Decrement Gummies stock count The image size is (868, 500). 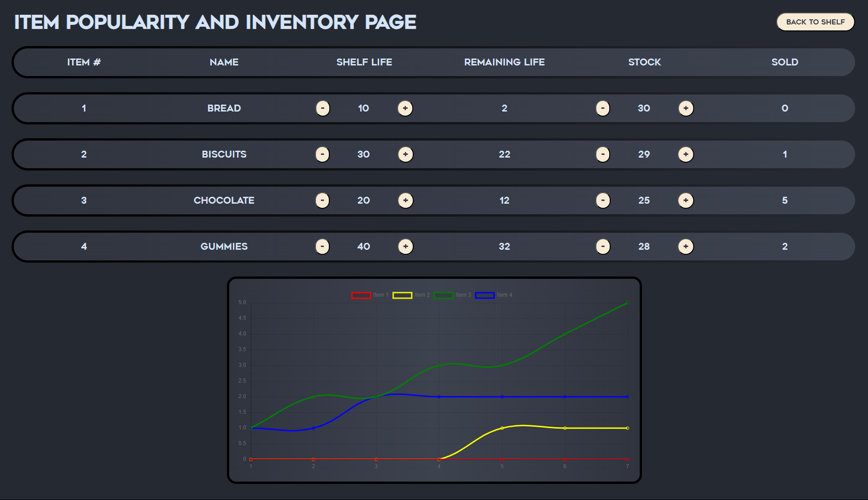602,247
